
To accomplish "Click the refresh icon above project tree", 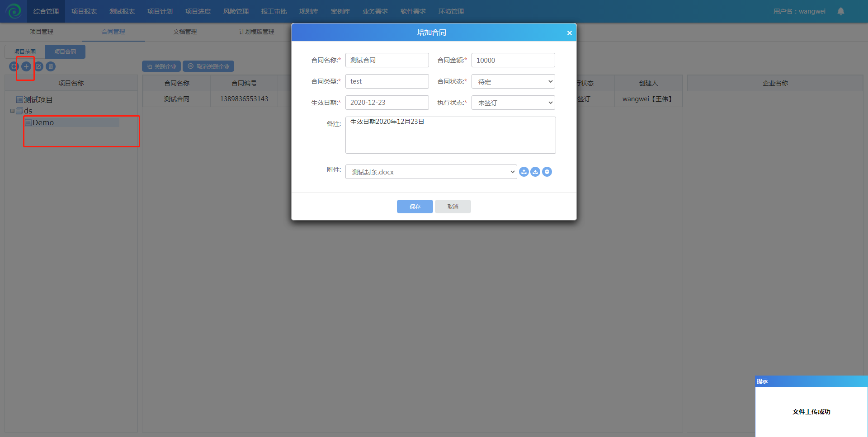I will [14, 66].
